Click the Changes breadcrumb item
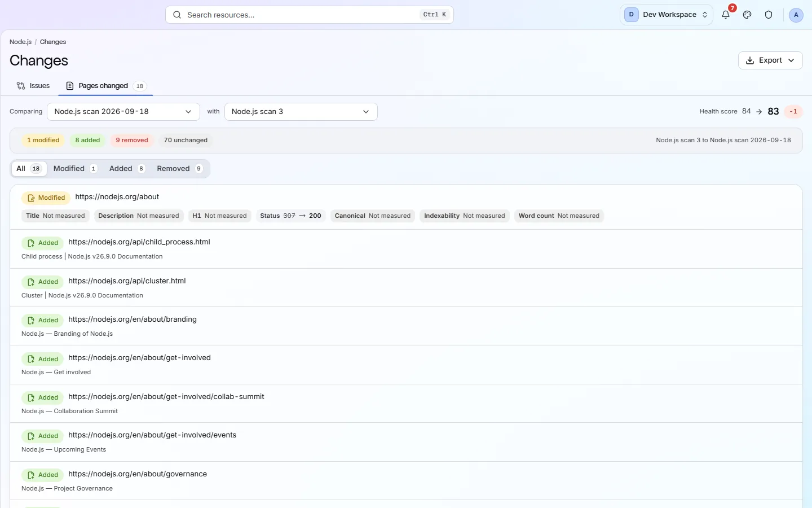812x508 pixels. pyautogui.click(x=53, y=42)
